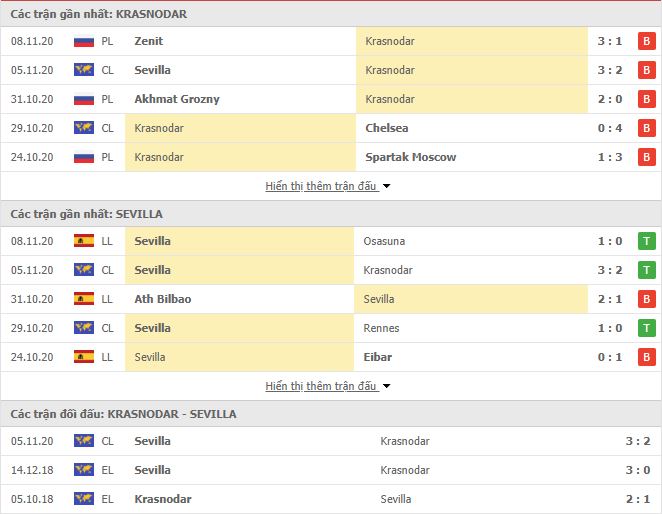
Task: Click Russian flag icon in Zenit row
Action: [84, 41]
